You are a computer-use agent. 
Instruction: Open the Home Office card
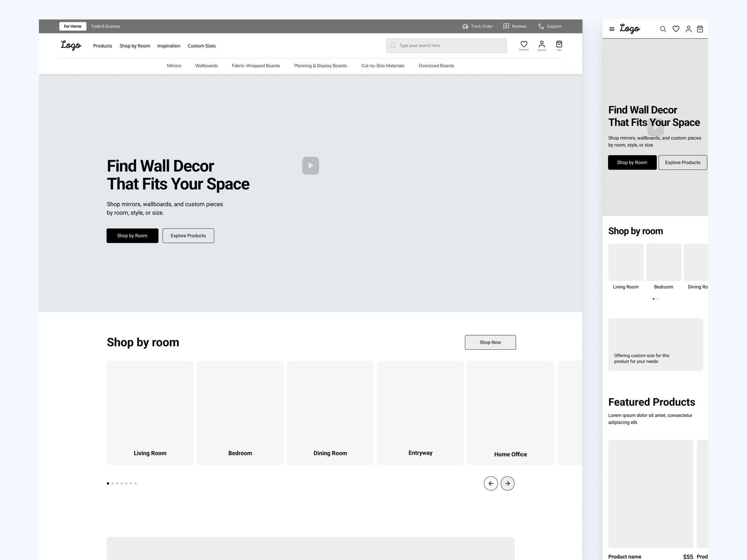click(510, 413)
